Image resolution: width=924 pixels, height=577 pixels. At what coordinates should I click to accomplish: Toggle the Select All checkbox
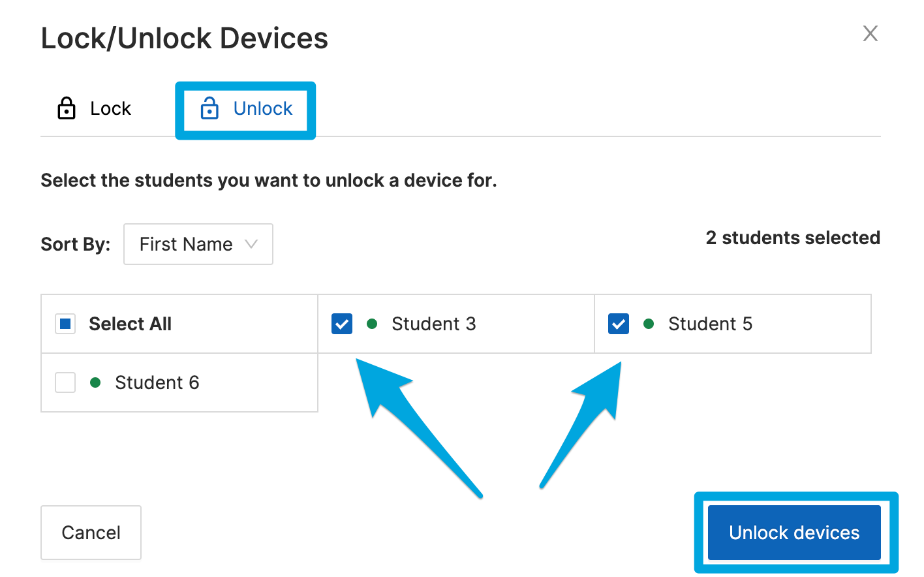pyautogui.click(x=65, y=324)
